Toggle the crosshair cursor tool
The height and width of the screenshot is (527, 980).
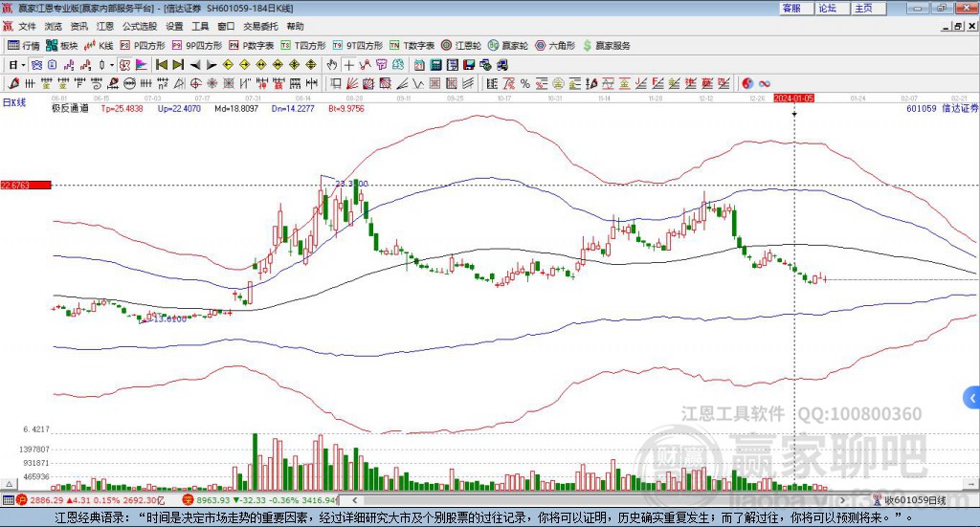coord(348,65)
